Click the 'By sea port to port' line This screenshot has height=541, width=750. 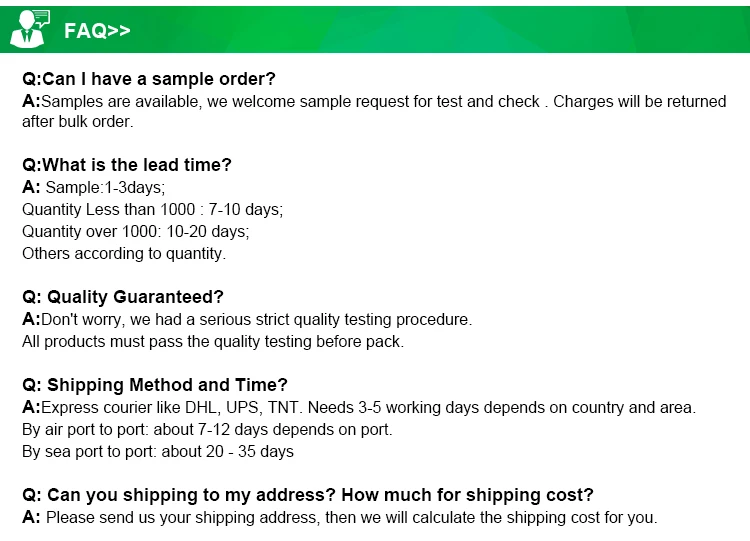[x=158, y=452]
